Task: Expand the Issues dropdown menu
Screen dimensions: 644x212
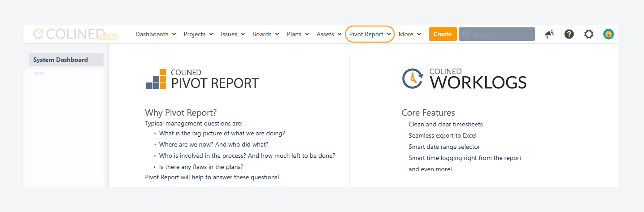Action: [x=233, y=34]
